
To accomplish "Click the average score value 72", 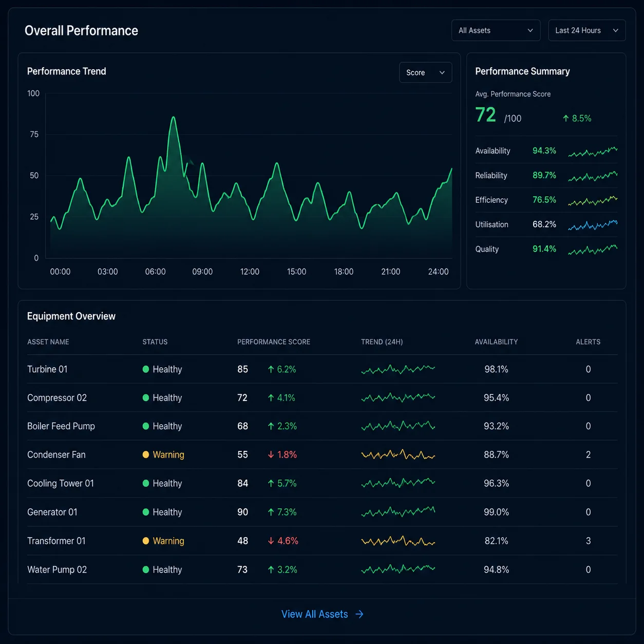I will click(486, 115).
